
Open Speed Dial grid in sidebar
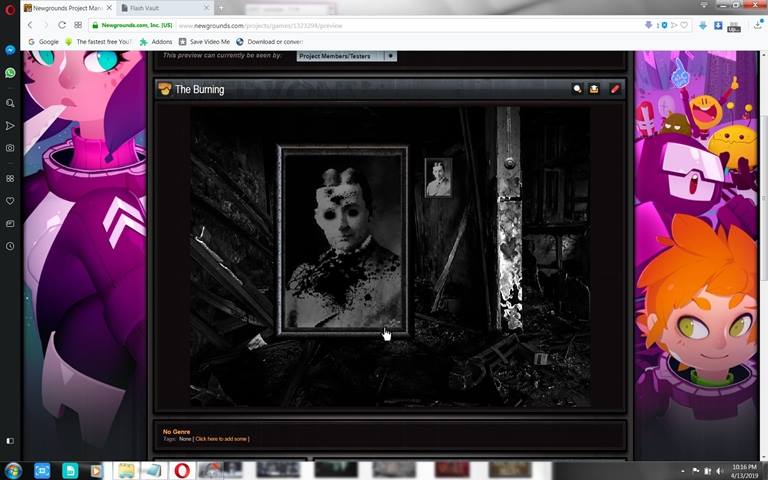pyautogui.click(x=10, y=178)
